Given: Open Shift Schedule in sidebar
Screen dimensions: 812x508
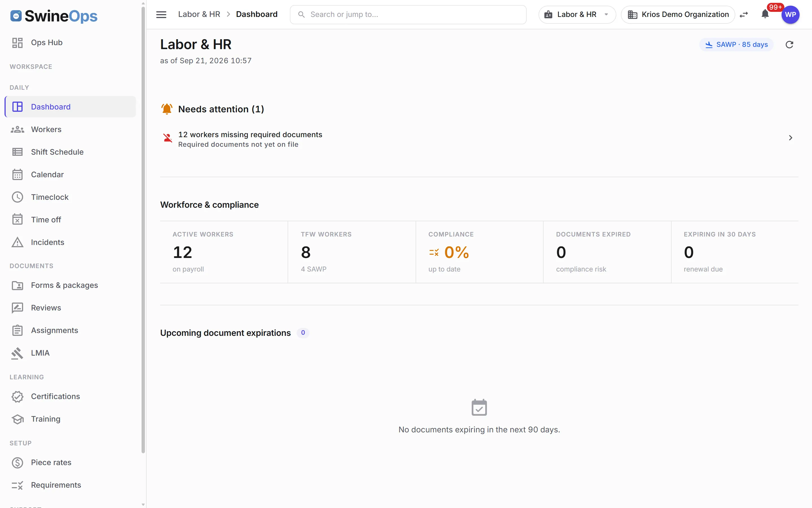Looking at the screenshot, I should pos(70,152).
